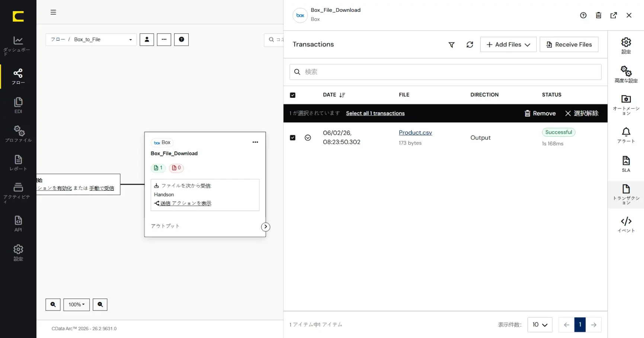Go to next transactions page
644x338 pixels.
point(594,325)
